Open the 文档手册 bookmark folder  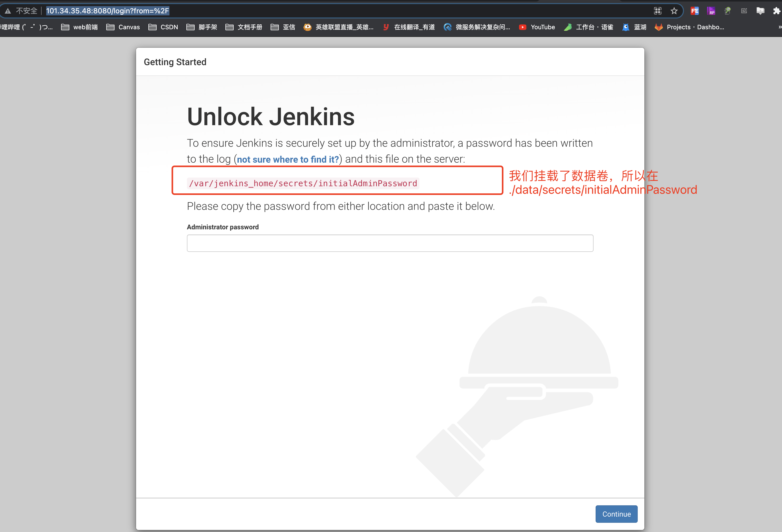(x=244, y=27)
